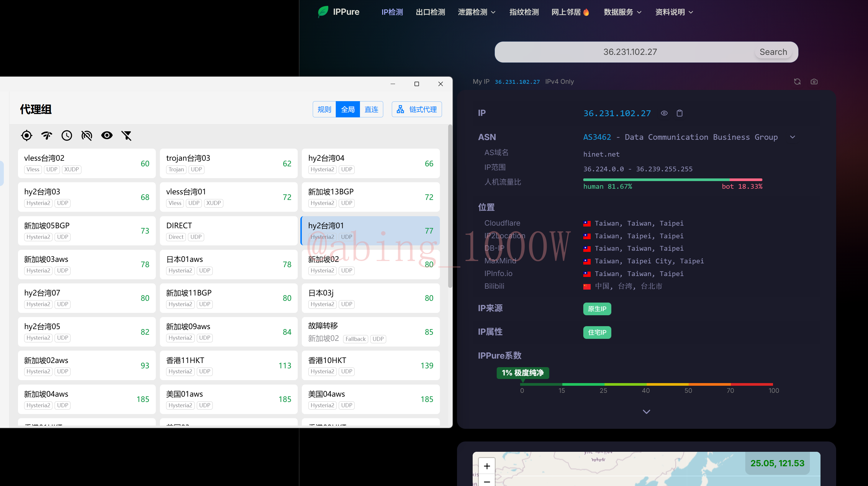868x486 pixels.
Task: Click the Taiwan flag in DB-IP row
Action: (587, 249)
